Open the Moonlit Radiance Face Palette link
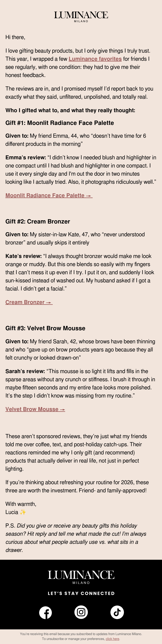The width and height of the screenshot is (162, 644). point(49,195)
